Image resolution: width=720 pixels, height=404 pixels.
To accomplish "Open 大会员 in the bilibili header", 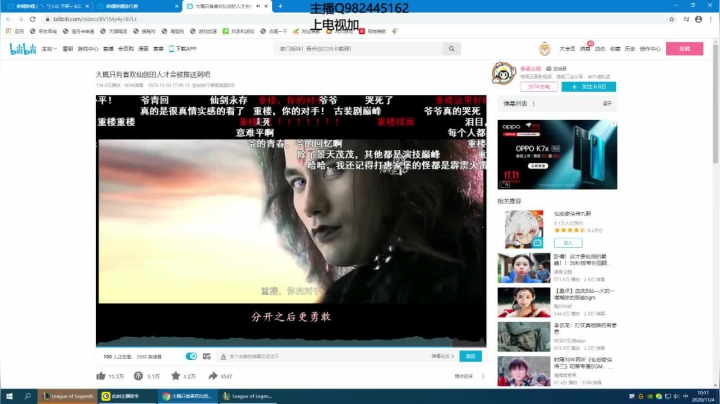I will pos(567,49).
